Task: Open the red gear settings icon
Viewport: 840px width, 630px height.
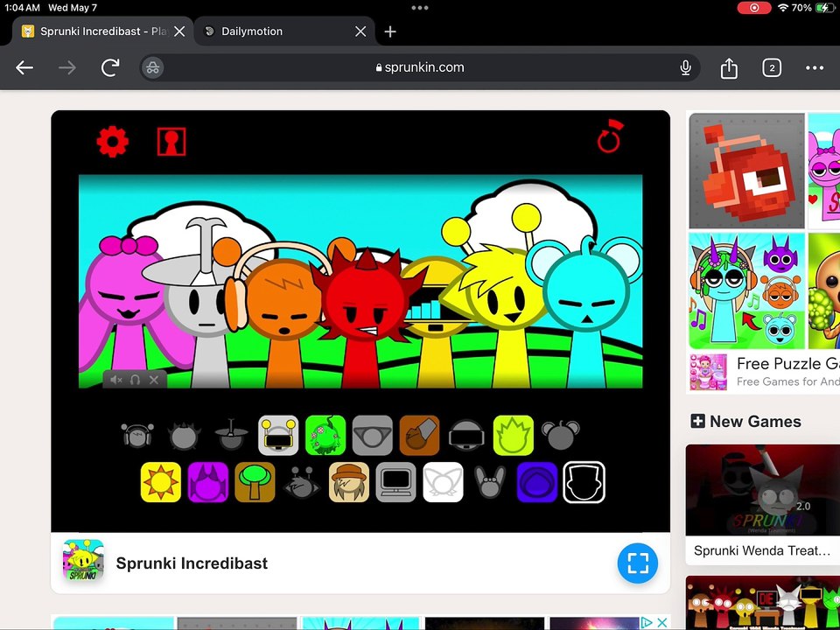Action: 113,142
